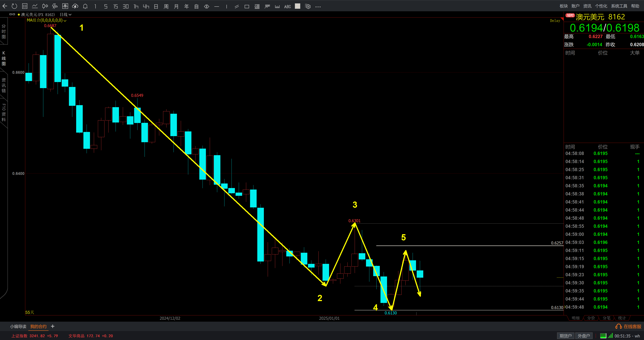Viewport: 644px width, 340px height.
Task: Click the drawing color swatch
Action: (x=298, y=6)
